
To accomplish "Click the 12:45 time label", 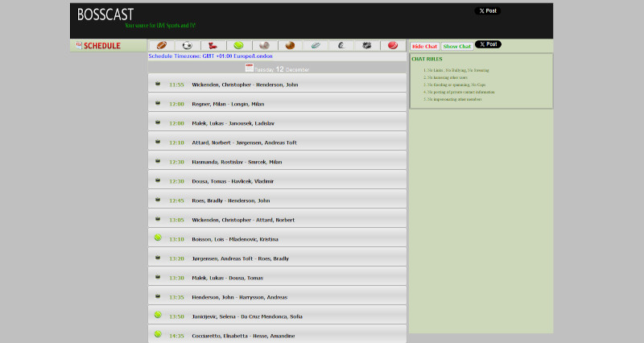I will click(176, 200).
